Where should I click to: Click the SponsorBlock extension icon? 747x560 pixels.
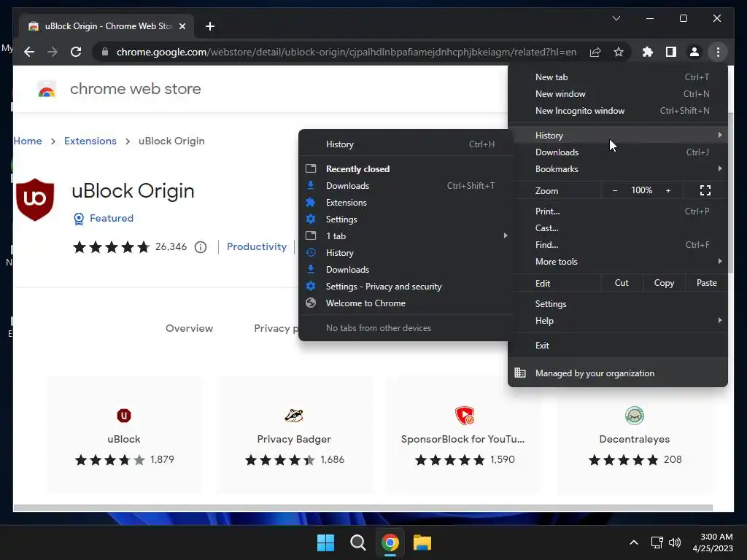tap(465, 415)
